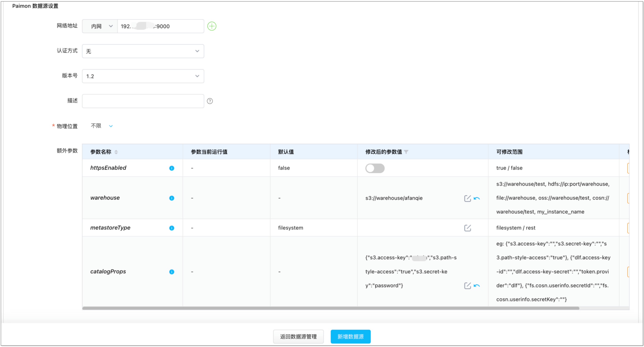
Task: Edit the warehouse parameter value
Action: (467, 198)
